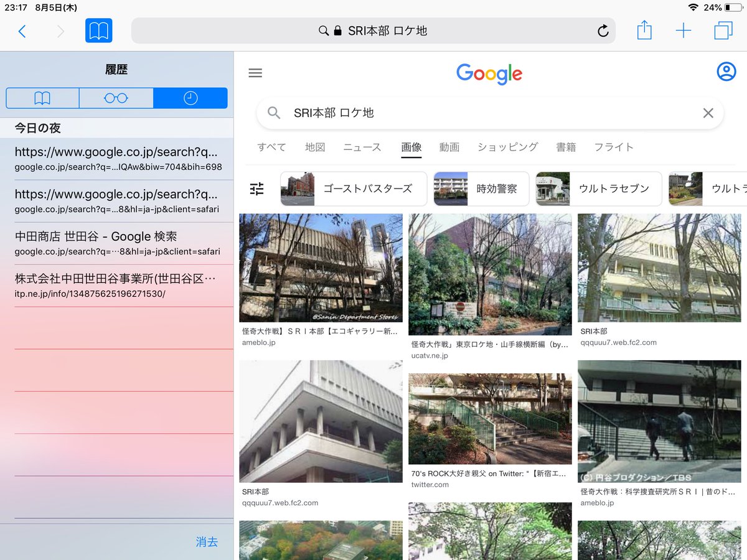Open the share sheet icon

click(644, 30)
